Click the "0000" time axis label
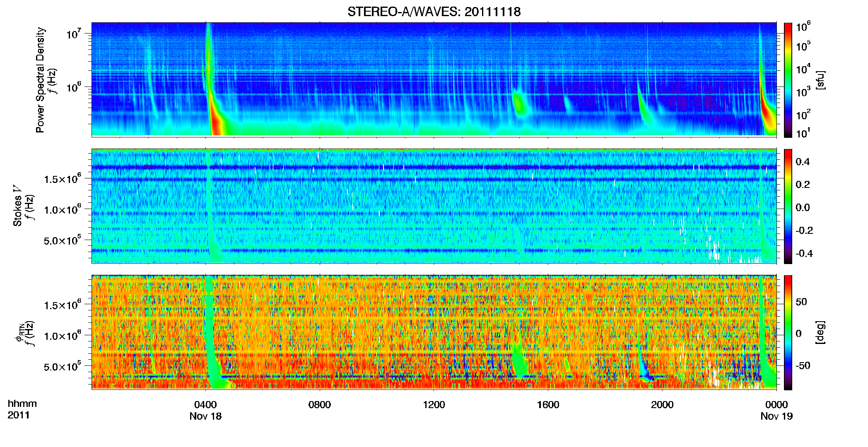This screenshot has width=868, height=447. [x=776, y=405]
